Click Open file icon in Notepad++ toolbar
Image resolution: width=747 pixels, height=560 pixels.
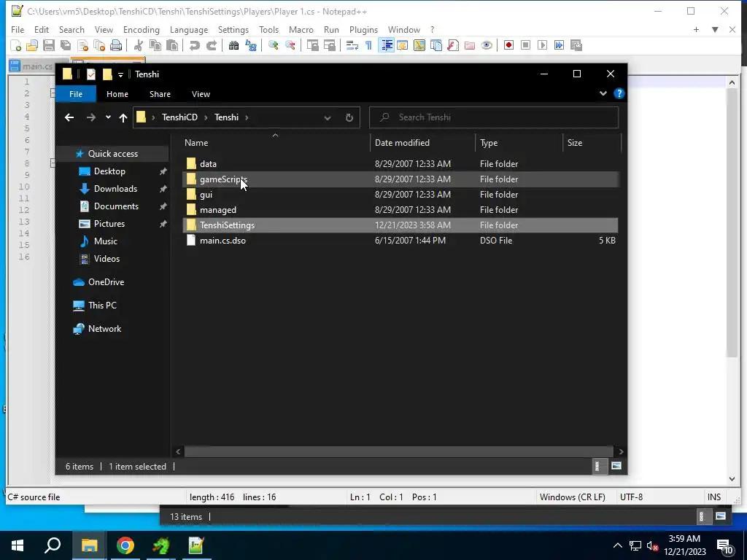pyautogui.click(x=32, y=45)
